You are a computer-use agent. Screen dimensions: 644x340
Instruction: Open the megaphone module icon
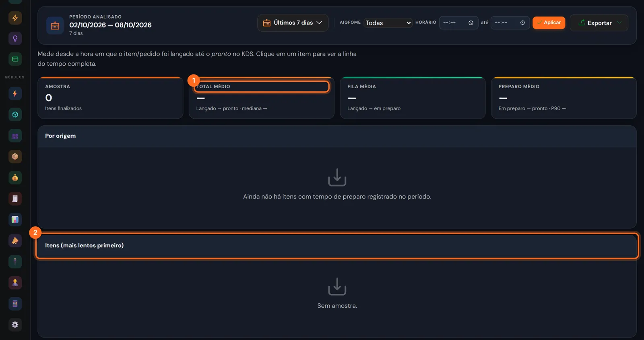point(15,240)
